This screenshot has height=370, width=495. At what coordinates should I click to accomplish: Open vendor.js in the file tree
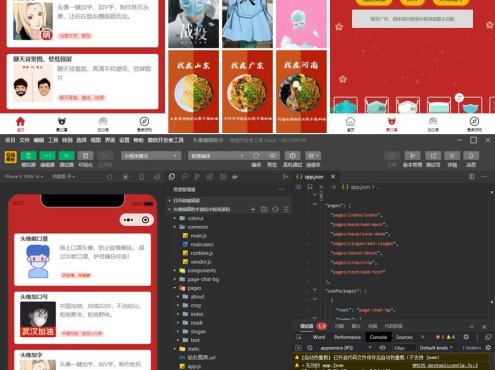point(201,262)
